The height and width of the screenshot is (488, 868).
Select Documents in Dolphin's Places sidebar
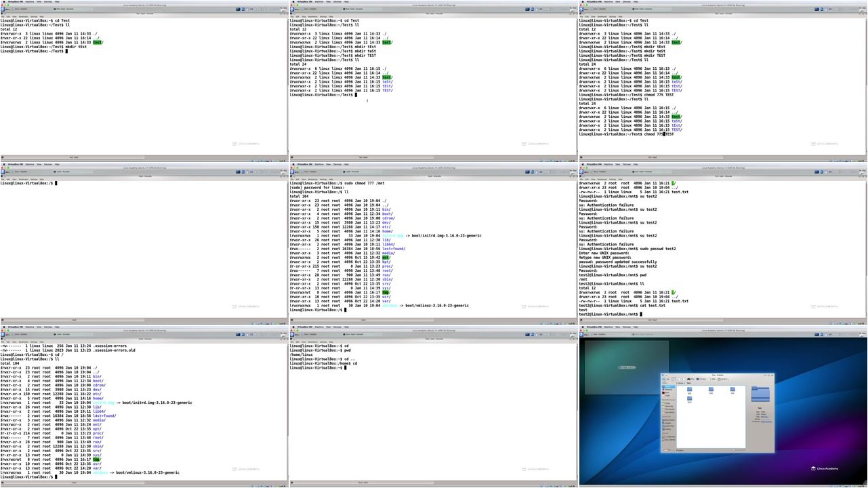(x=669, y=420)
